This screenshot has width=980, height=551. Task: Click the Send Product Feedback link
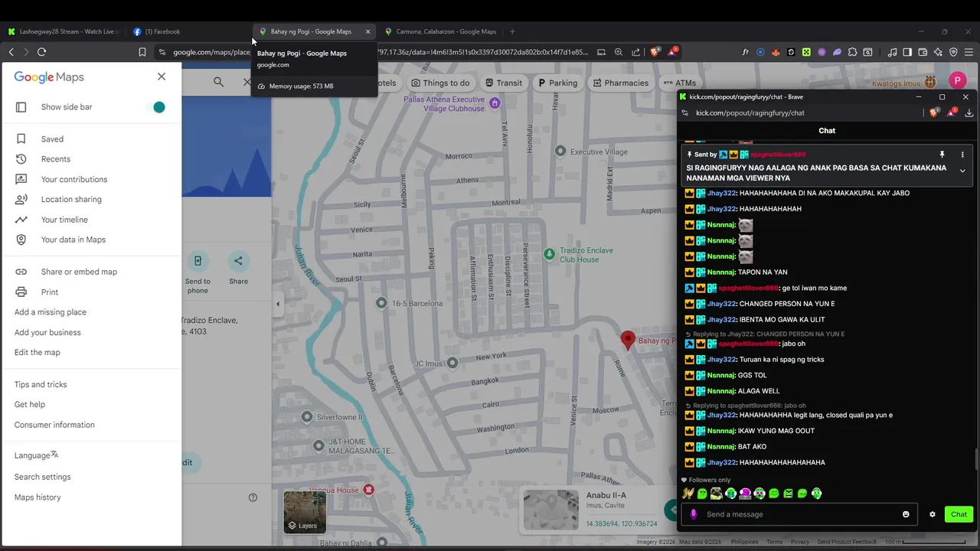[847, 542]
